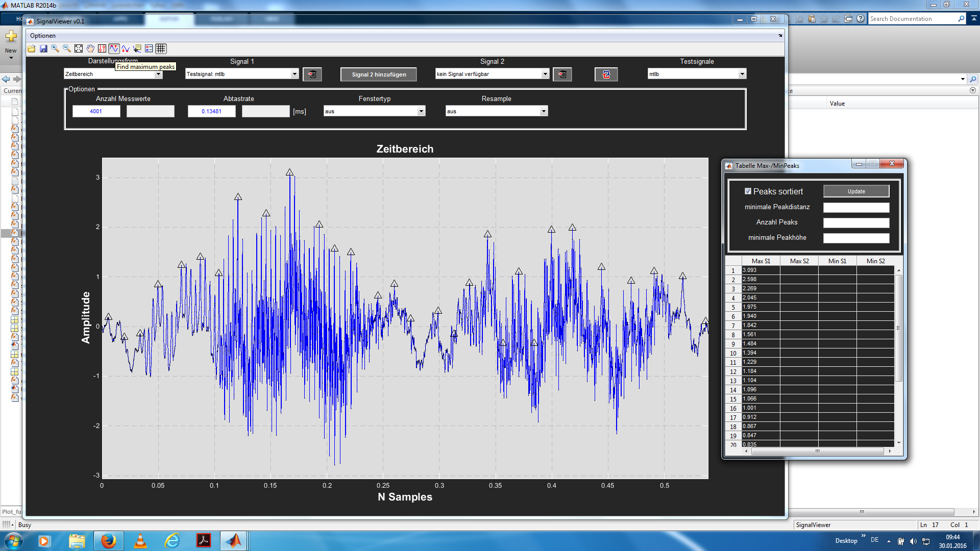The width and height of the screenshot is (980, 551).
Task: Click the peaks table vertical scrollbar
Action: [x=899, y=329]
